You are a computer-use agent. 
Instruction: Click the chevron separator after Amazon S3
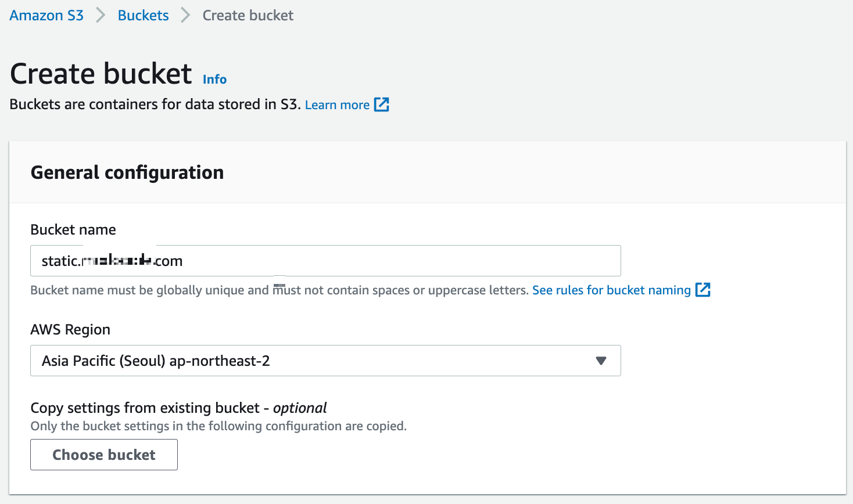[x=101, y=16]
